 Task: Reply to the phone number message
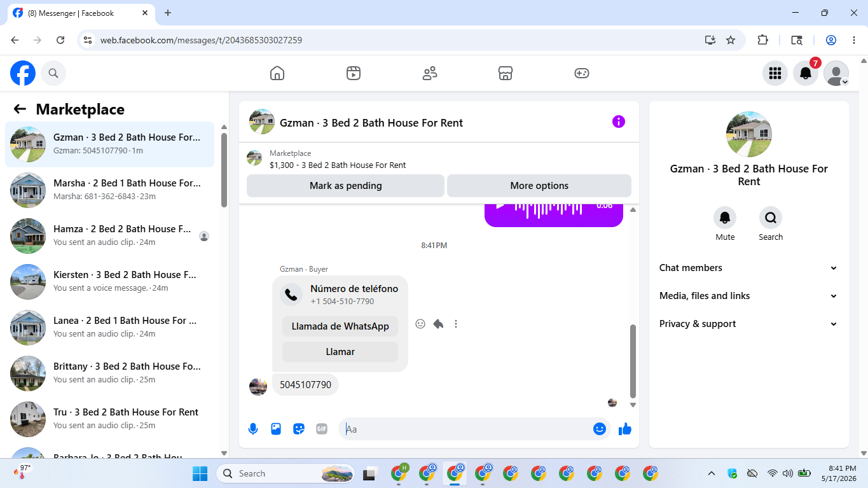click(x=438, y=324)
